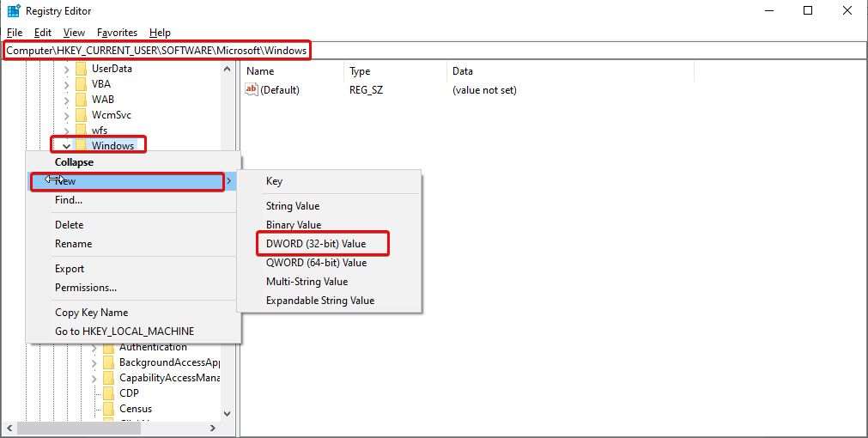Image resolution: width=868 pixels, height=438 pixels.
Task: Create a new Multi-String Value
Action: (330, 282)
